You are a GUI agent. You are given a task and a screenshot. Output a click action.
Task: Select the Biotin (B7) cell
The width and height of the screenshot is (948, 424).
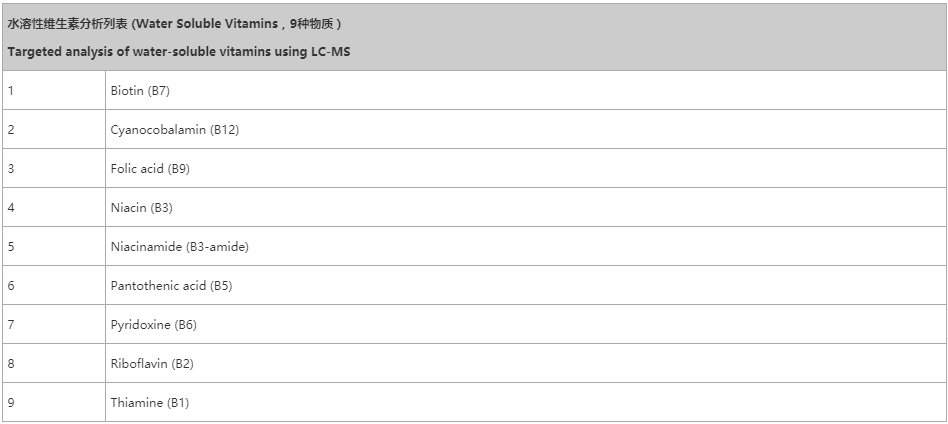141,91
